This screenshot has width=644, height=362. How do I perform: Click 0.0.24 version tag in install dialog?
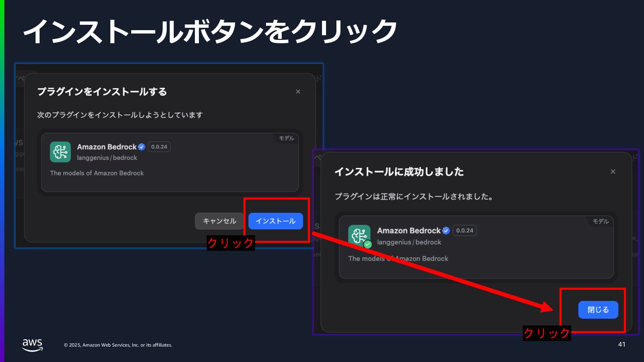159,147
